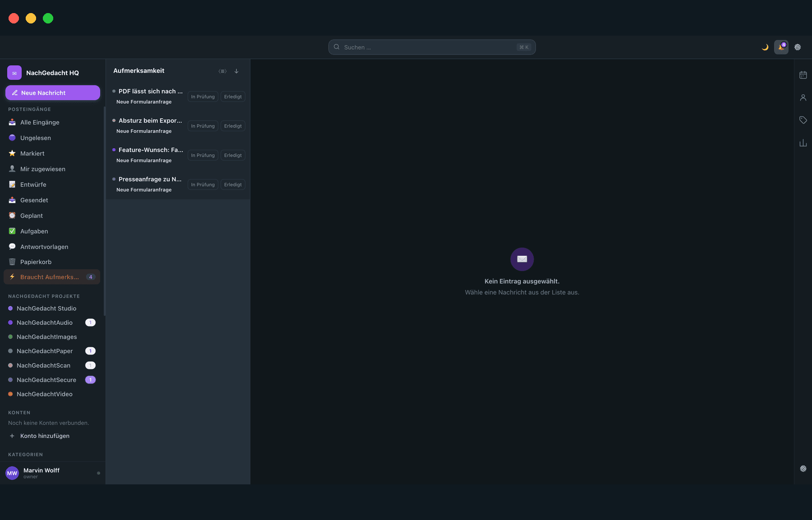This screenshot has height=520, width=812.
Task: Open notifications bell with badge
Action: [781, 47]
